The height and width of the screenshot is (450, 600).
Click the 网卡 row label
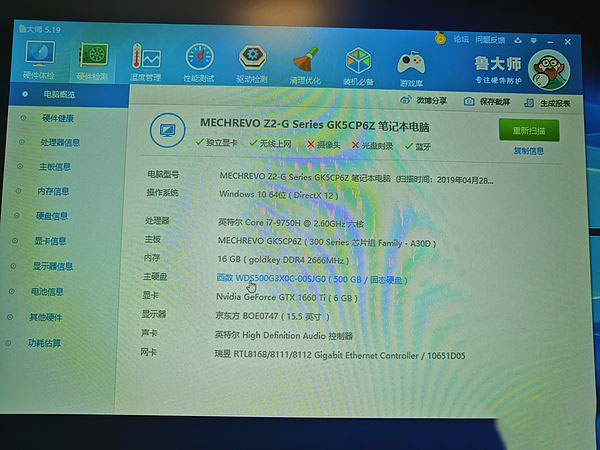coord(148,352)
